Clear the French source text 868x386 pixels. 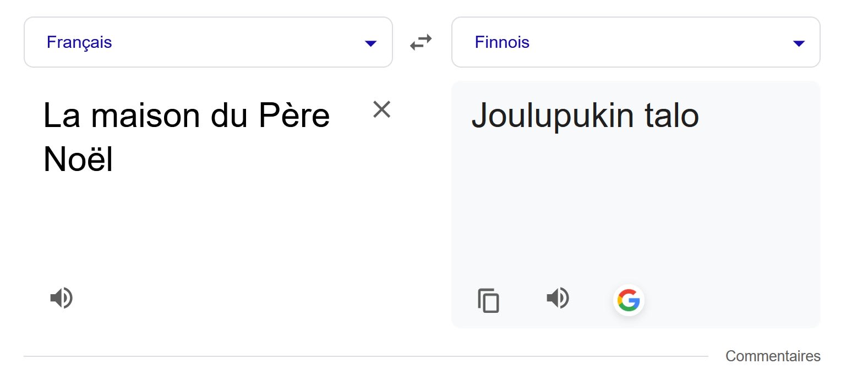[x=381, y=109]
